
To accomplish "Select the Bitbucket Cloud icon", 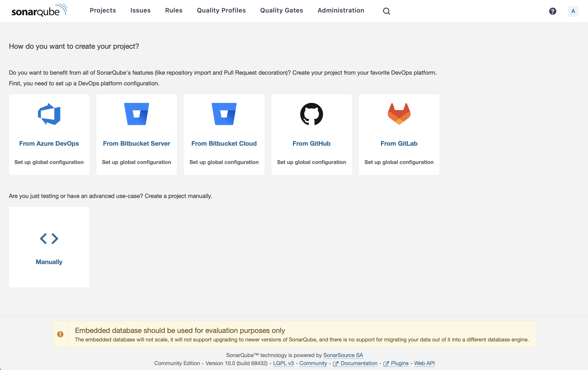I will [x=224, y=114].
